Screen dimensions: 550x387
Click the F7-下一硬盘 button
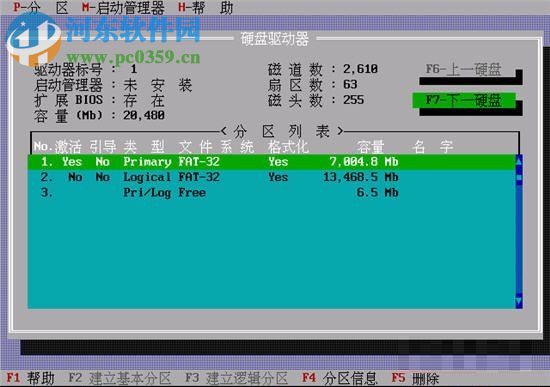(464, 100)
